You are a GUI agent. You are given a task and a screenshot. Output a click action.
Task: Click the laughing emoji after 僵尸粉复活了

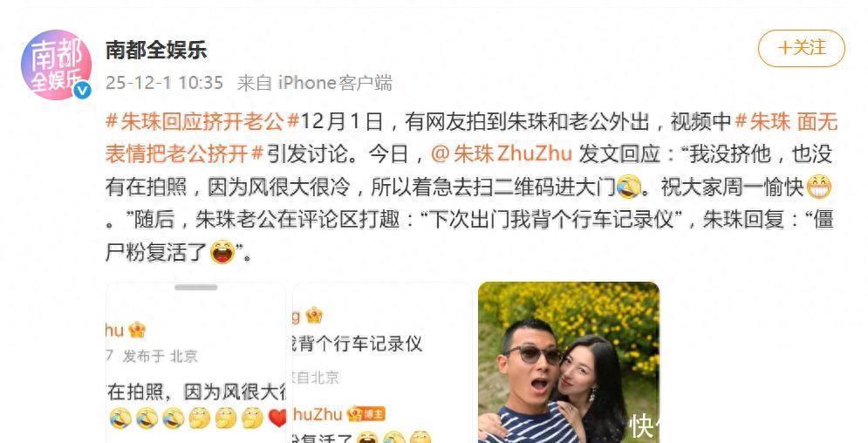point(222,253)
